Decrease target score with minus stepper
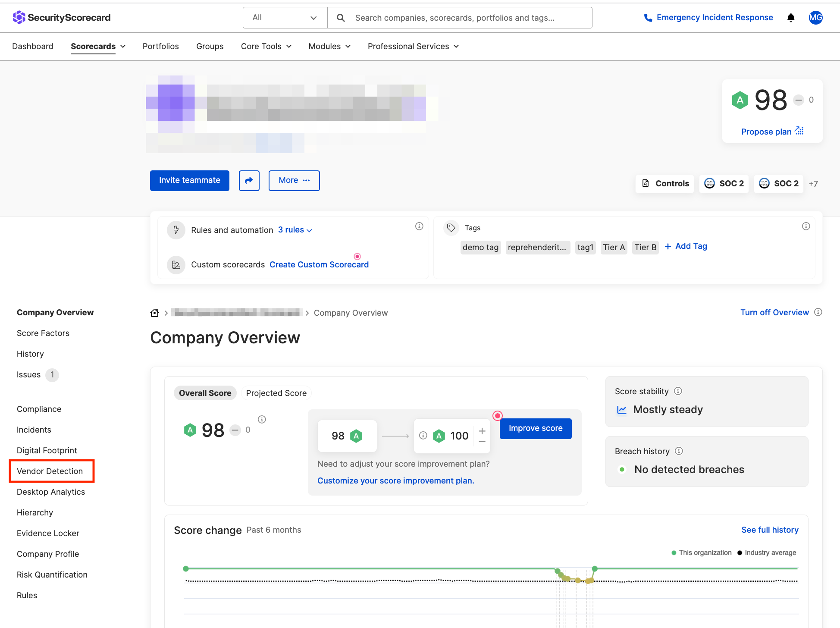Viewport: 840px width, 628px height. tap(482, 442)
